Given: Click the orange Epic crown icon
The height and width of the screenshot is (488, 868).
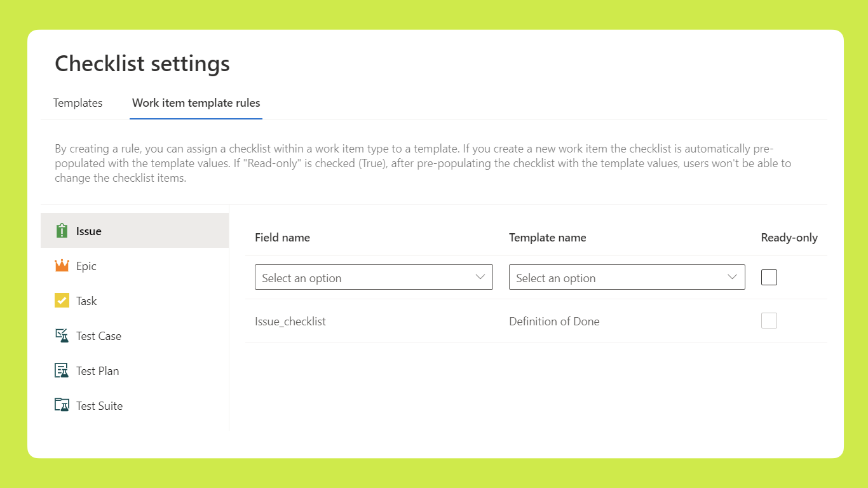Looking at the screenshot, I should tap(62, 266).
